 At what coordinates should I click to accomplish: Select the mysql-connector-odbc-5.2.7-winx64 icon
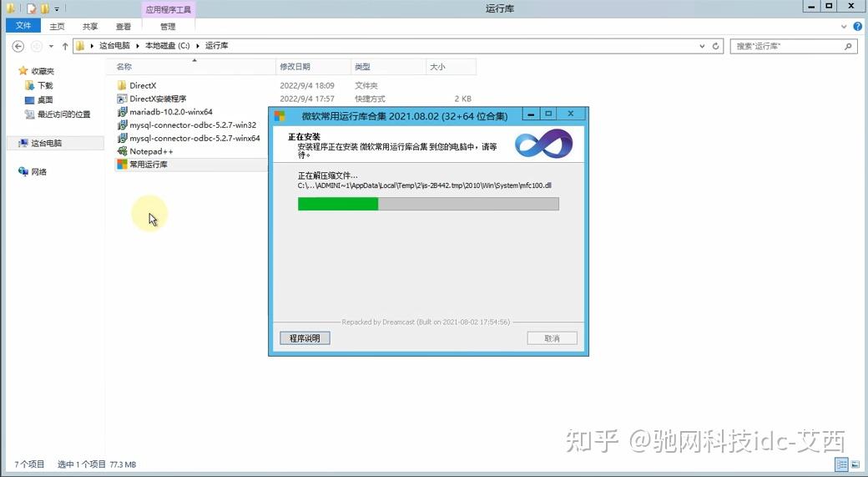[123, 139]
